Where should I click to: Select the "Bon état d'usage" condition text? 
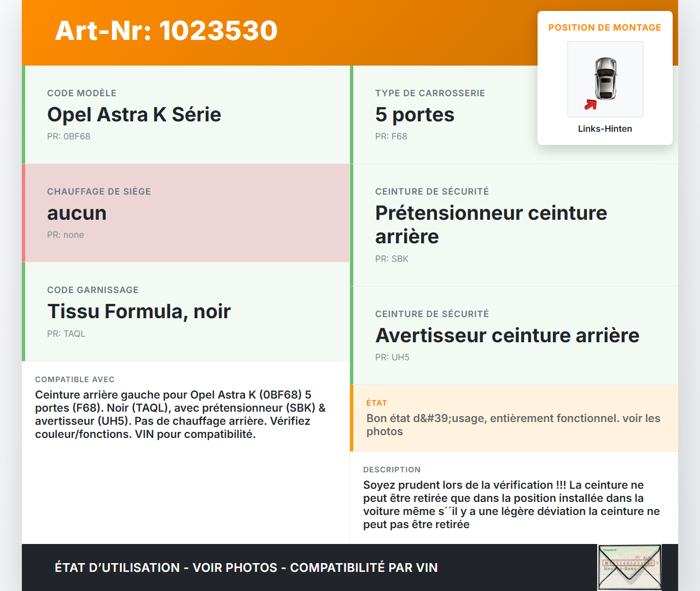click(514, 425)
